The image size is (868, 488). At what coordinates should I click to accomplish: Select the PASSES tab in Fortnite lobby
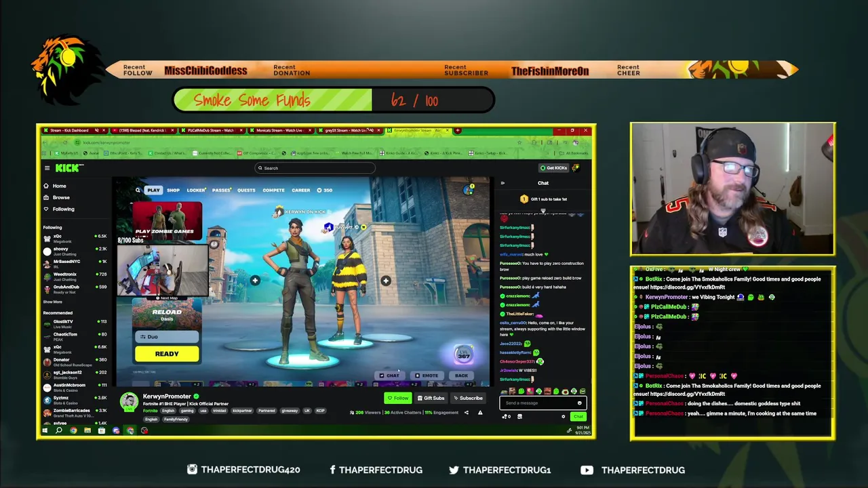[x=221, y=190]
